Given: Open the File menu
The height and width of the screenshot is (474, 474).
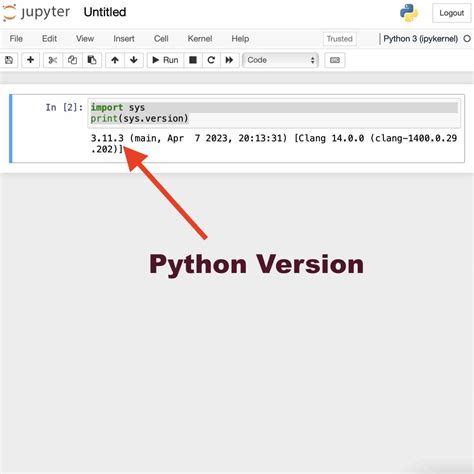Looking at the screenshot, I should [x=16, y=39].
